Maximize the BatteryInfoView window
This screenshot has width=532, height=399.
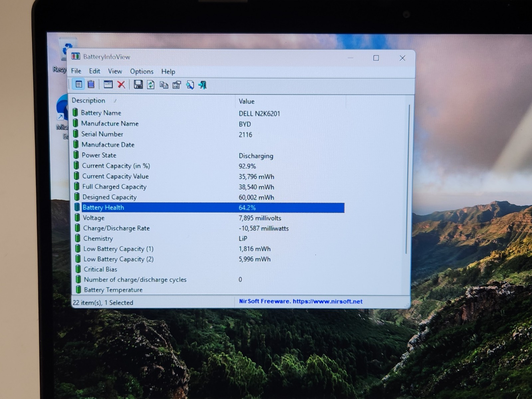point(376,58)
